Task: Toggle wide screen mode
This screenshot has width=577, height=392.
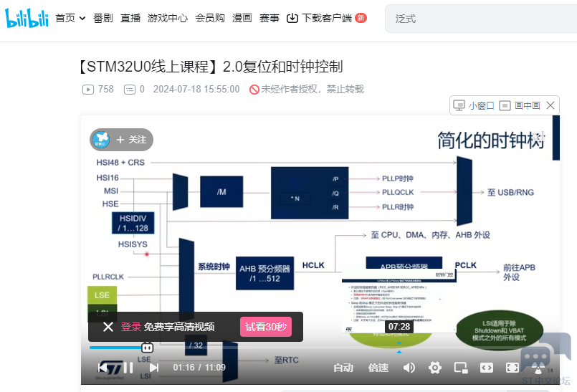Action: point(487,368)
